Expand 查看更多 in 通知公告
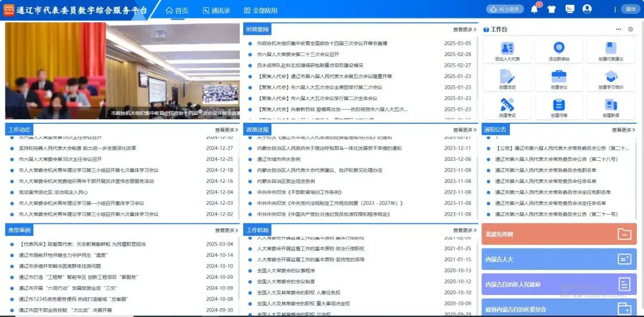The image size is (644, 317). (624, 130)
